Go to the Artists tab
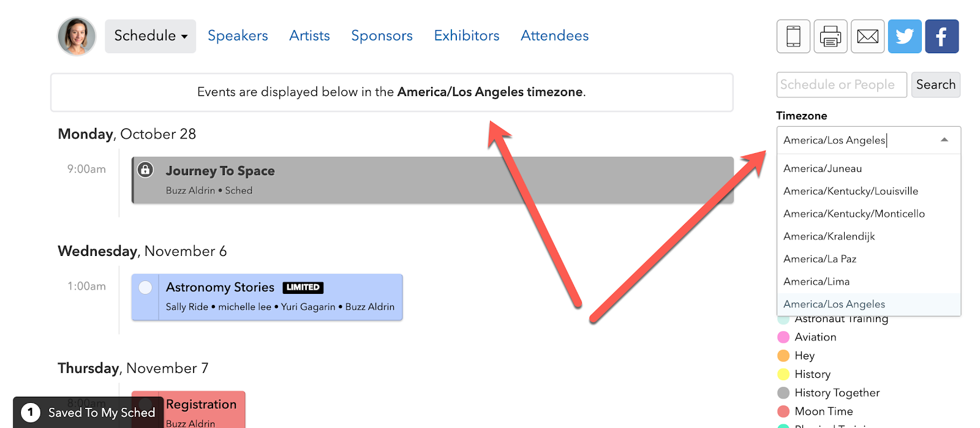 tap(309, 36)
